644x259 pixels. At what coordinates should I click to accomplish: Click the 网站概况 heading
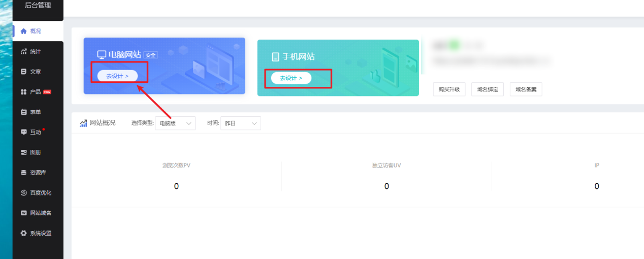103,123
